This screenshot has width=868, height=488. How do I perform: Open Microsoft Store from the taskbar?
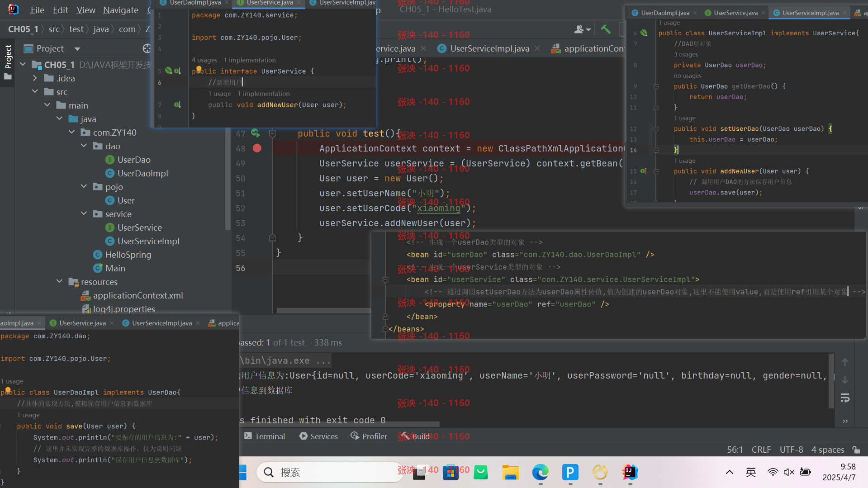point(451,473)
